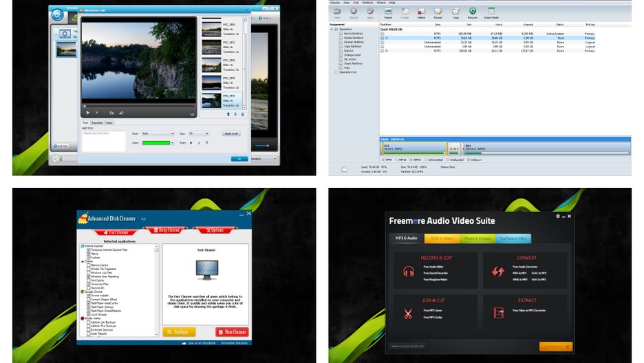Tick checkbox on the C: partition row

tap(383, 38)
